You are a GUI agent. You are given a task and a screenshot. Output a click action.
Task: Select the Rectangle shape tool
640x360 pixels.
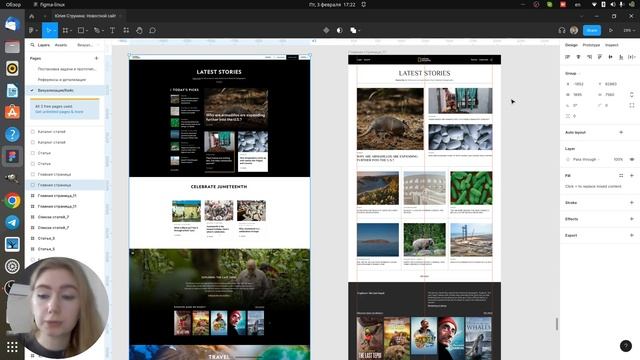click(81, 30)
